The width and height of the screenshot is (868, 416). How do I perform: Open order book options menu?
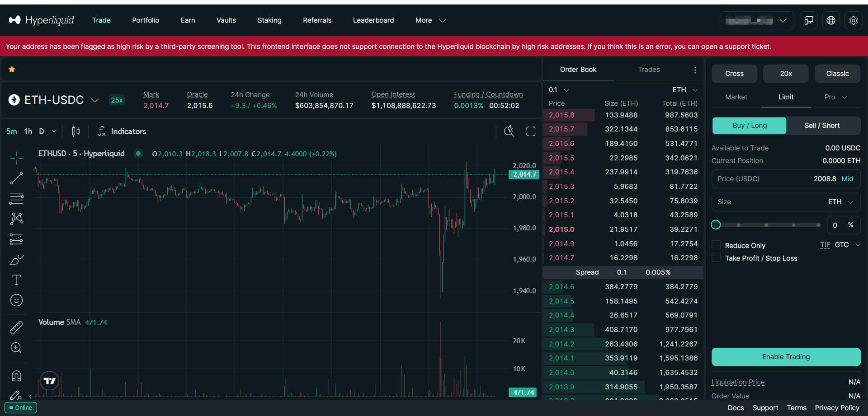pyautogui.click(x=695, y=70)
